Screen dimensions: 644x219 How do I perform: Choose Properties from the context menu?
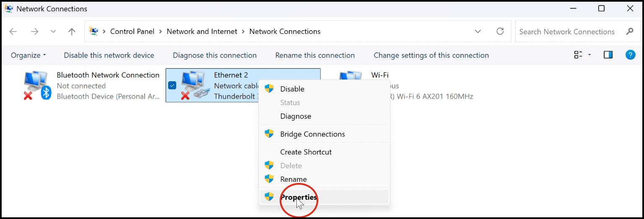tap(299, 197)
